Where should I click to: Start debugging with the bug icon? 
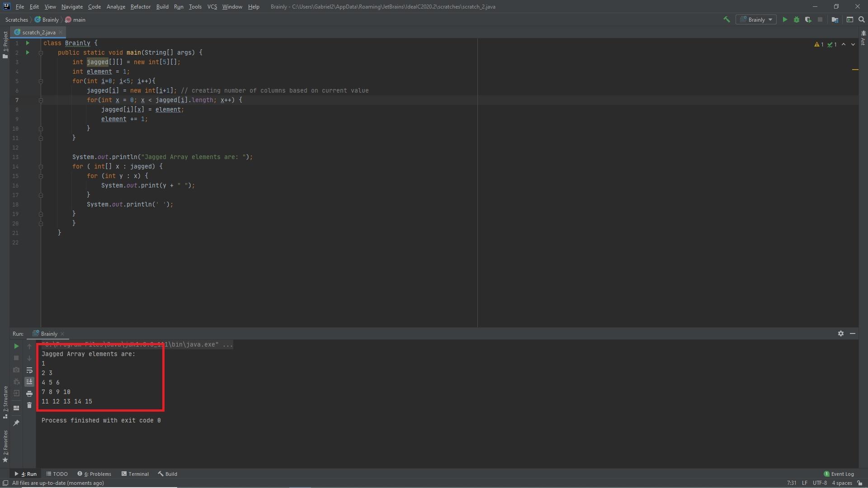pos(797,19)
